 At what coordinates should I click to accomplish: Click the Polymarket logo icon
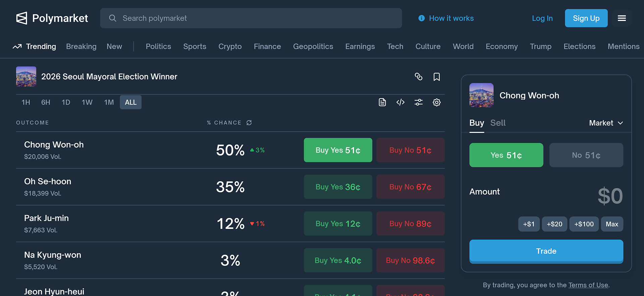tap(22, 18)
